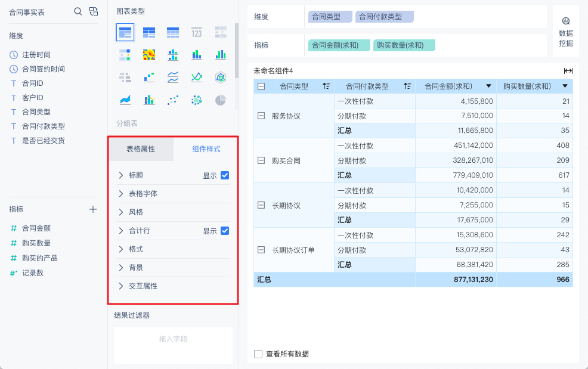Collapse the 购买合同 row group

pyautogui.click(x=261, y=160)
